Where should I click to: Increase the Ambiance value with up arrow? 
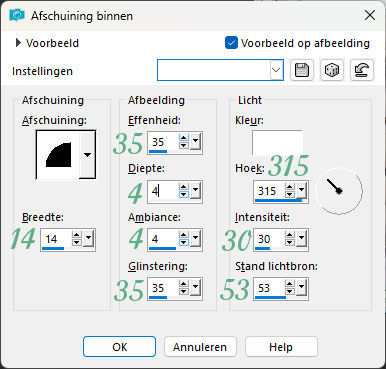[184, 235]
